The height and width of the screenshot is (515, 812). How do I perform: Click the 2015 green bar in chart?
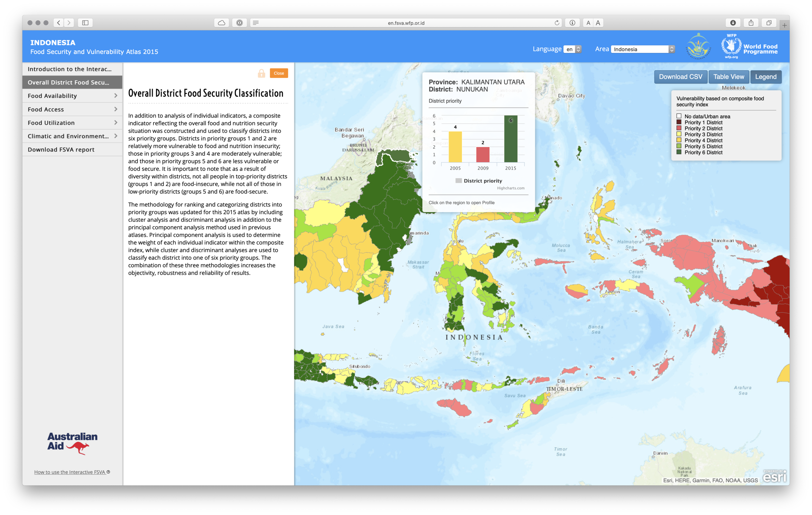tap(511, 139)
